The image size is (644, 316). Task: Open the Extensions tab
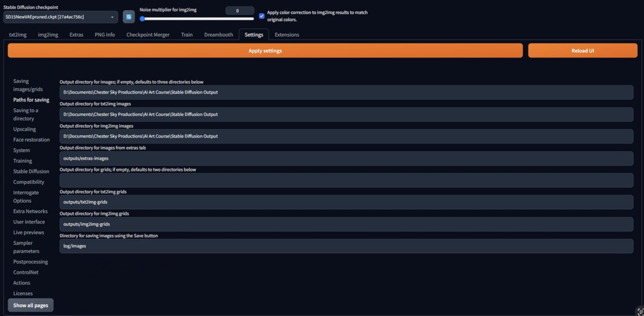point(287,35)
